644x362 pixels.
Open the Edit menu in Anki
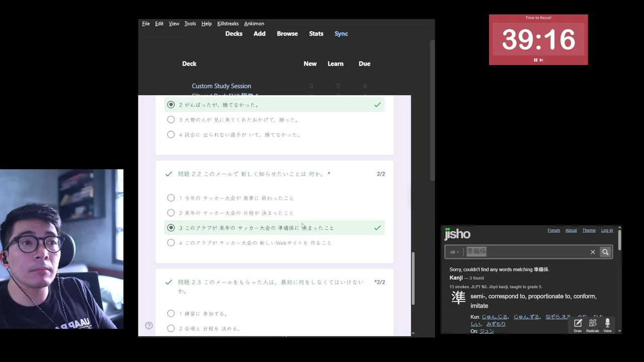pos(159,24)
